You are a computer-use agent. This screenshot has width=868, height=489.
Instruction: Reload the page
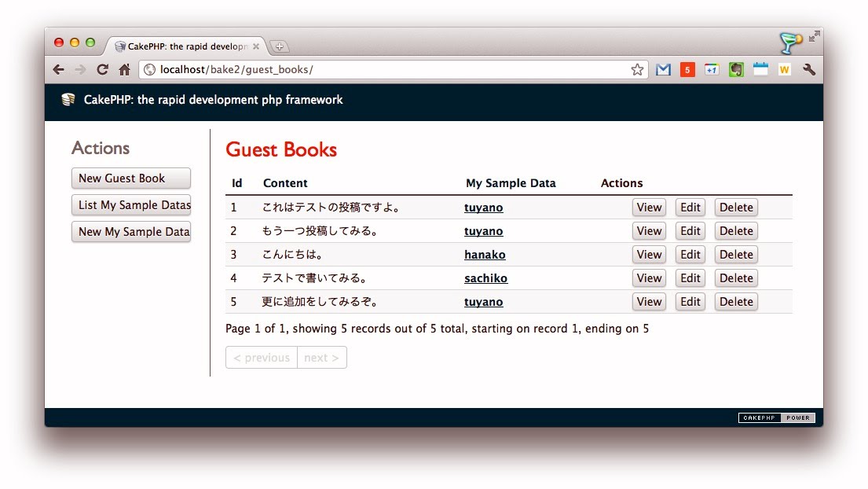pyautogui.click(x=102, y=70)
